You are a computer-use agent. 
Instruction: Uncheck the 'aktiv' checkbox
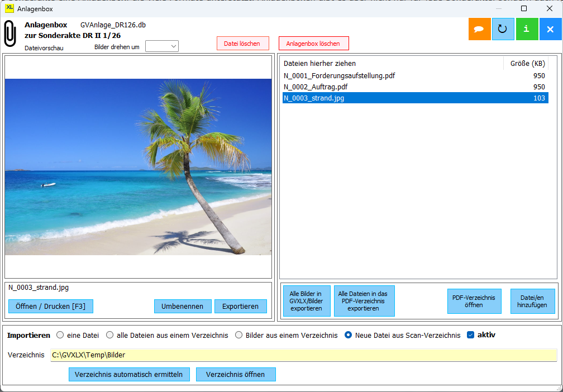[471, 335]
